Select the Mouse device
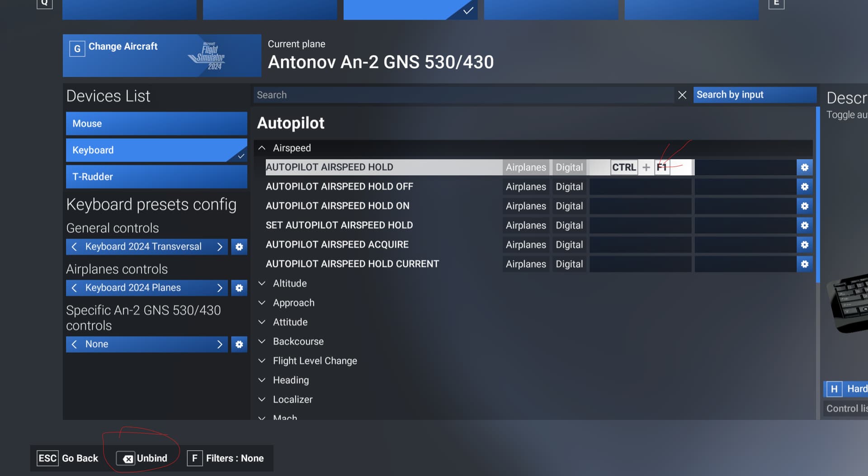The height and width of the screenshot is (476, 868). tap(156, 124)
